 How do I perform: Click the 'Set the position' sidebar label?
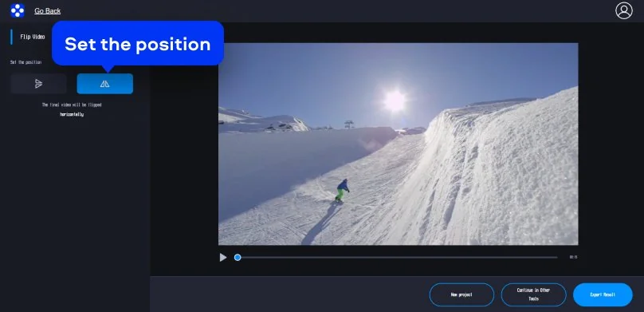click(26, 62)
